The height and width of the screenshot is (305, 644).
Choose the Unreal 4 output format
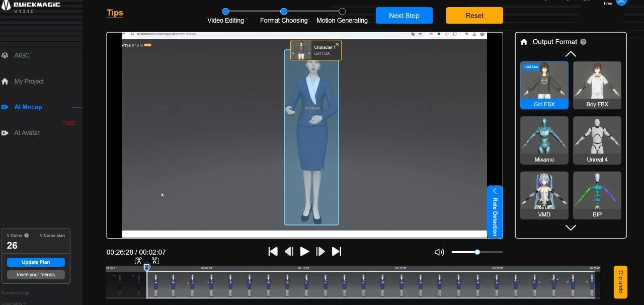click(x=597, y=140)
